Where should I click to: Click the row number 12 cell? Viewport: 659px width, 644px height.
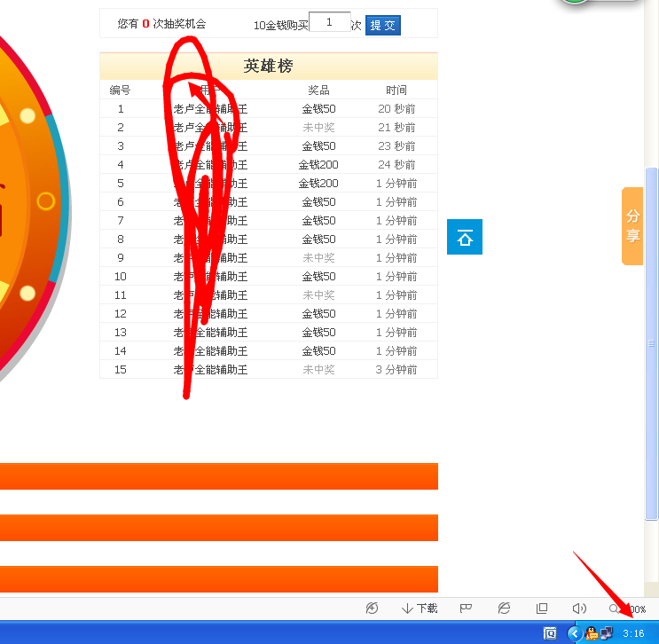pos(121,314)
